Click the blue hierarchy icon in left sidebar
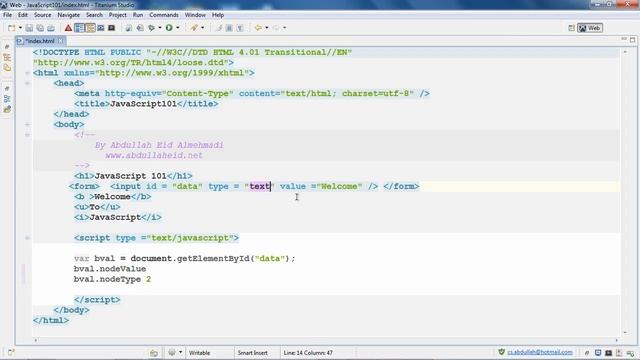 point(7,99)
